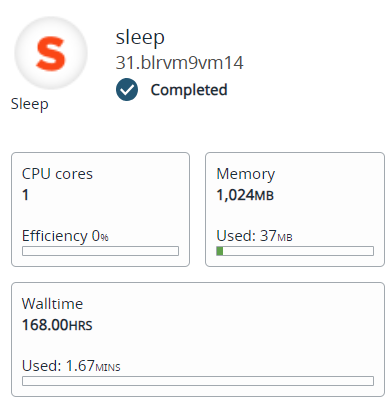392x411 pixels.
Task: Click the 168.00 HRS walltime value
Action: [x=57, y=325]
